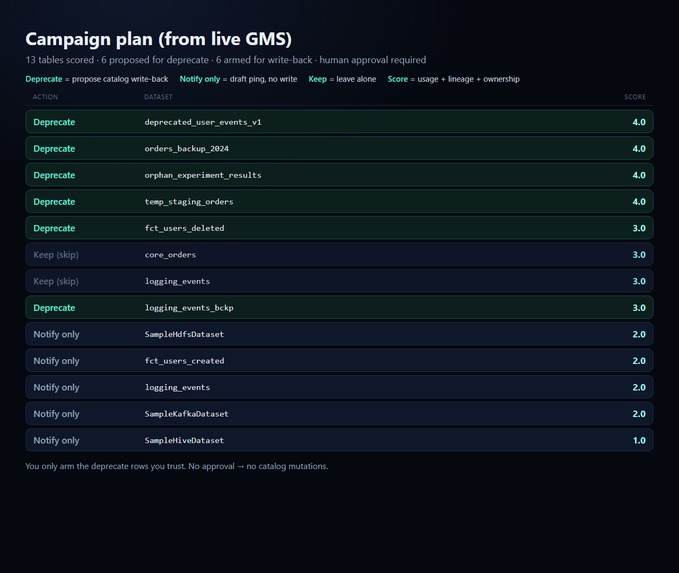Click Notify only on the SampleKafkaDataset row
The height and width of the screenshot is (573, 679).
56,414
